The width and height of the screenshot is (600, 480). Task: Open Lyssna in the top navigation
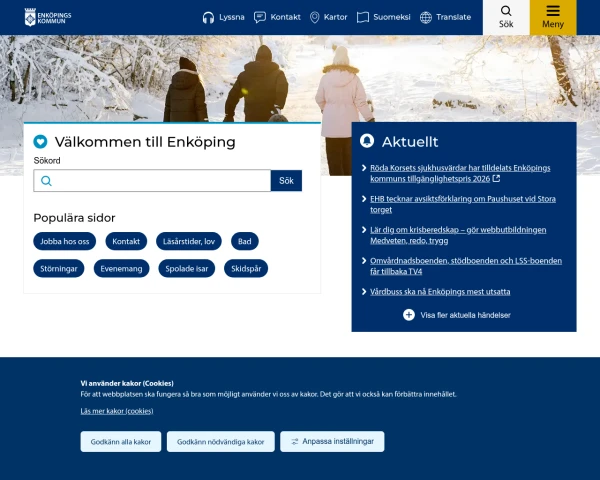click(x=223, y=17)
